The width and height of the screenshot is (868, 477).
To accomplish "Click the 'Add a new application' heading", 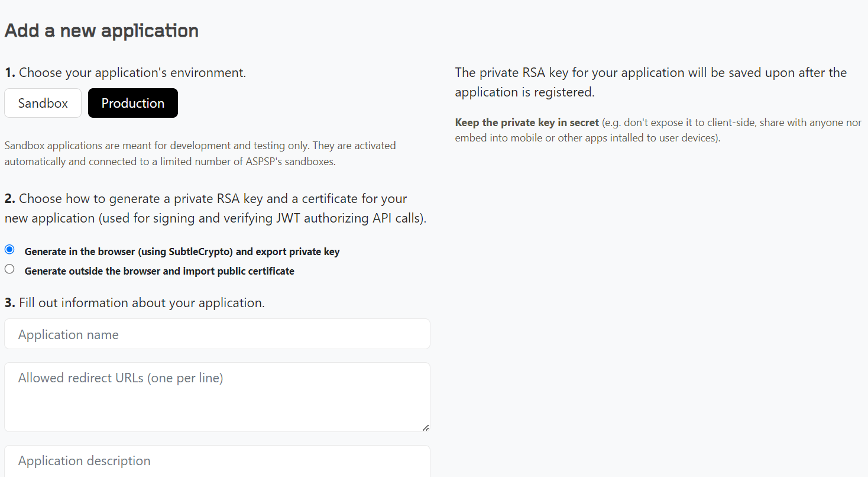I will coord(102,31).
